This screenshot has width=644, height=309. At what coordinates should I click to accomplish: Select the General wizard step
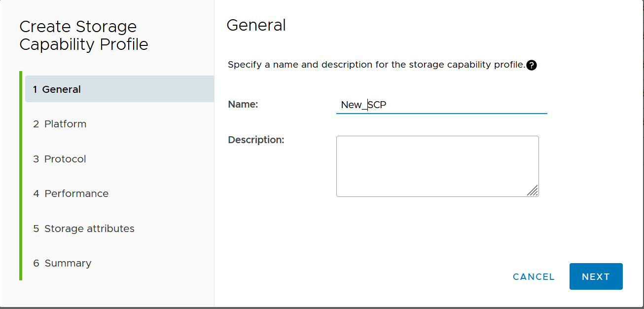click(119, 89)
